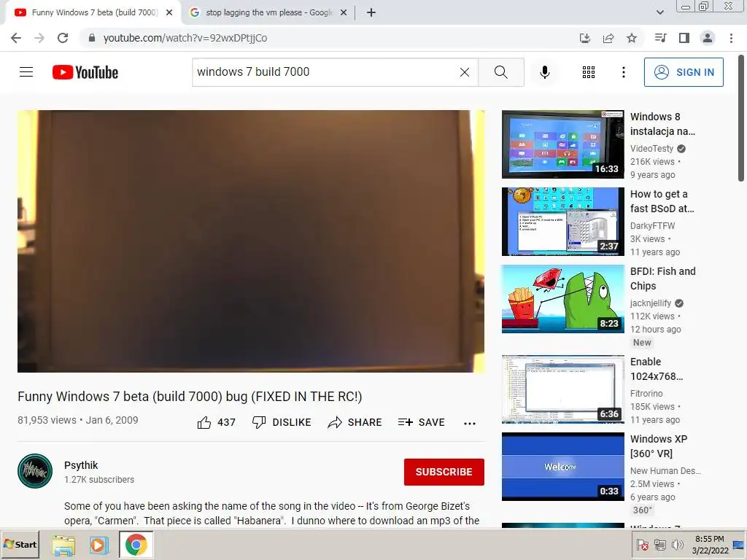Image resolution: width=747 pixels, height=560 pixels.
Task: Open the Psythik channel name link
Action: point(81,465)
